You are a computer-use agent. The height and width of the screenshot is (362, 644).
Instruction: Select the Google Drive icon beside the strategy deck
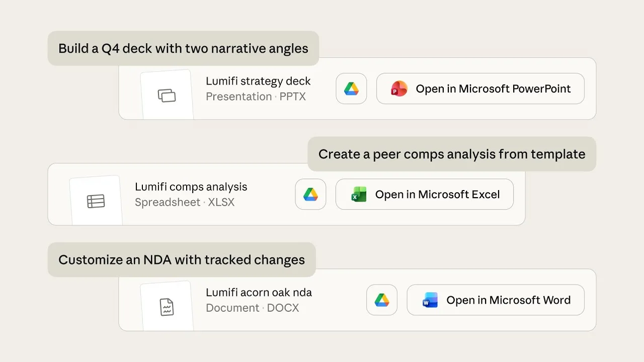351,88
